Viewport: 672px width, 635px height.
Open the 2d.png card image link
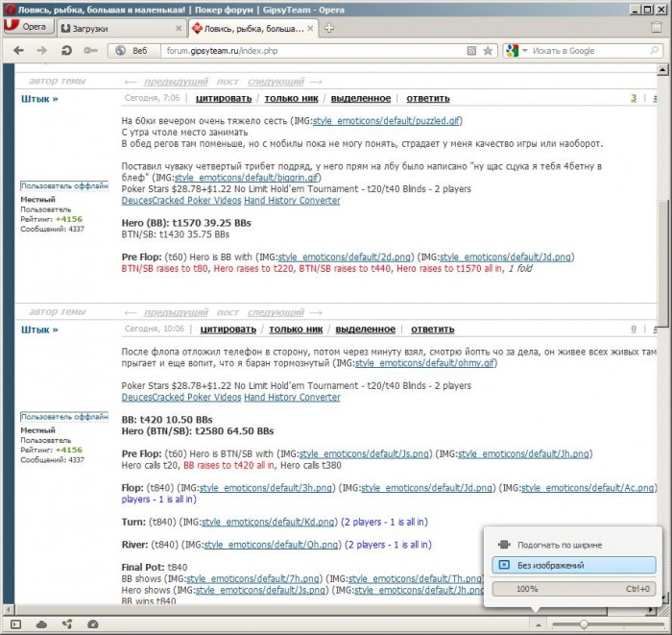point(345,256)
